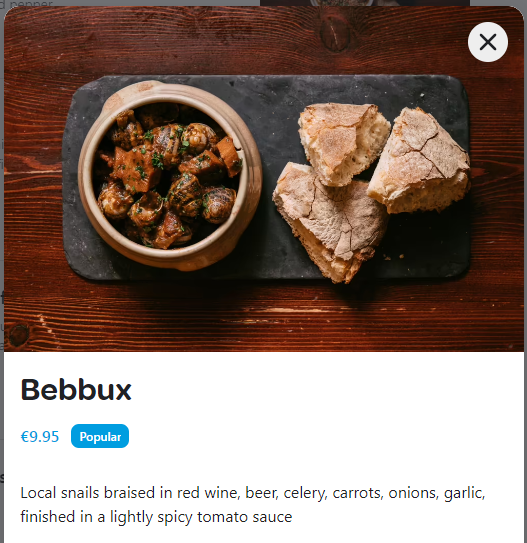Click the wooden table below the slate
The image size is (527, 543).
(x=263, y=317)
